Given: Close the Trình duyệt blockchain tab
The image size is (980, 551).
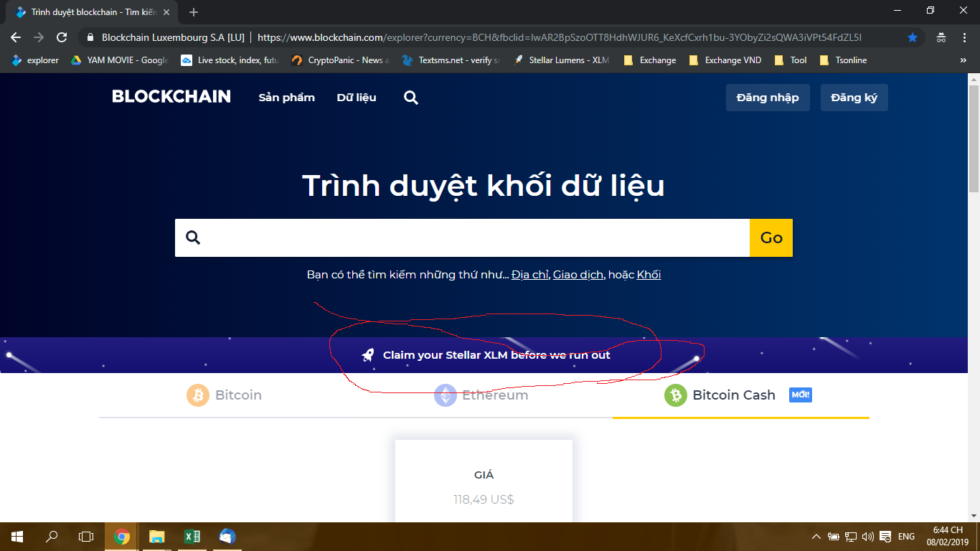Looking at the screenshot, I should pyautogui.click(x=166, y=12).
